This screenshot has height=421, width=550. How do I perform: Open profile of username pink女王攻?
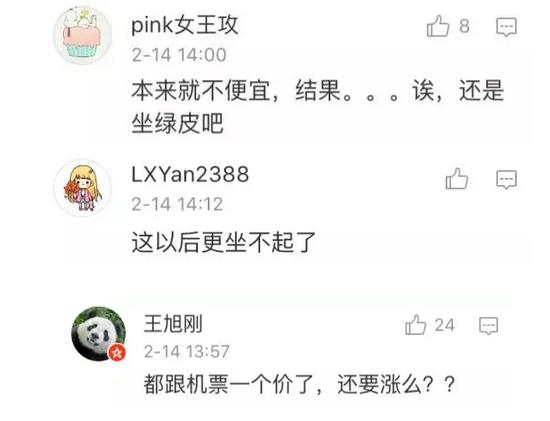pyautogui.click(x=185, y=25)
